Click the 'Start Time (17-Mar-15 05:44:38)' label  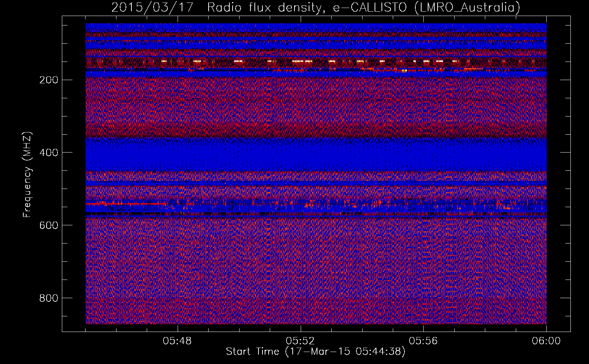point(316,352)
